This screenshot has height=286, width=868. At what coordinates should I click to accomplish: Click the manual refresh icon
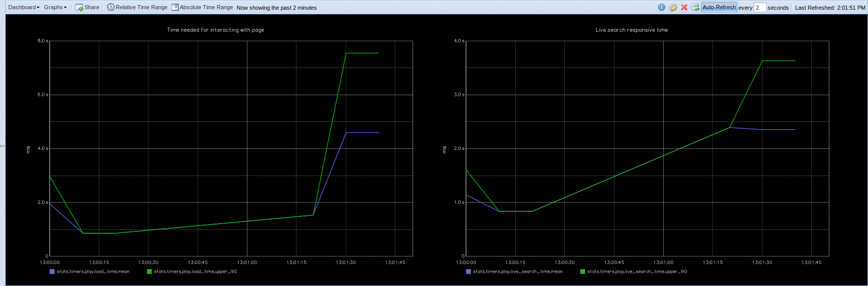click(x=695, y=7)
